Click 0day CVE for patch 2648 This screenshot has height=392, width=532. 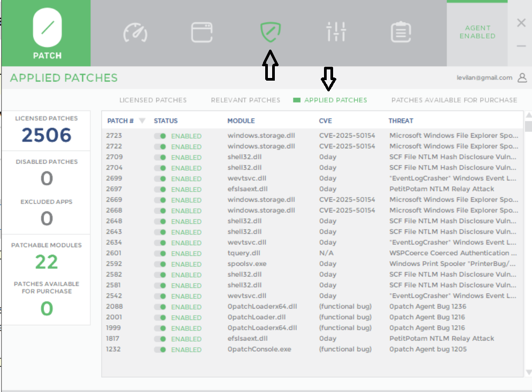click(x=327, y=221)
